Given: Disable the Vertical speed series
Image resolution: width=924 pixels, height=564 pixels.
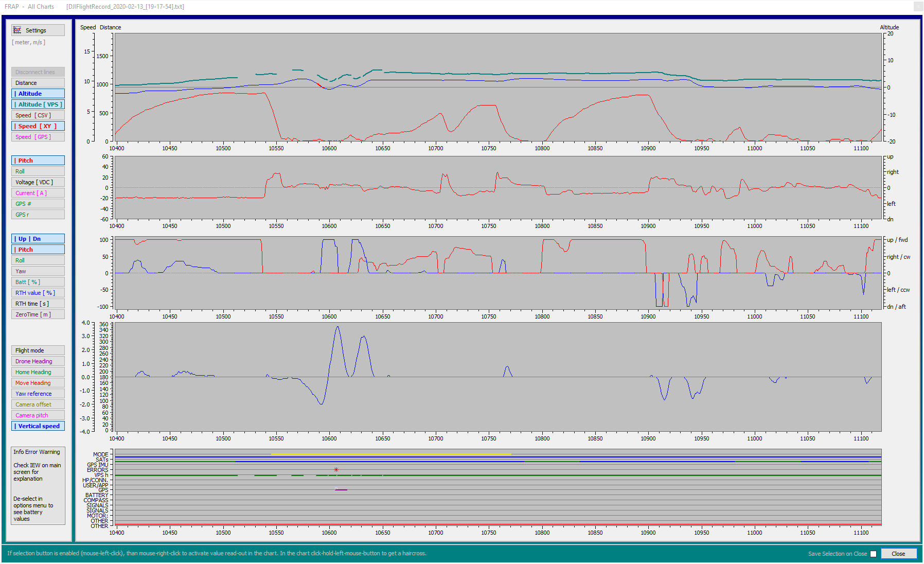Looking at the screenshot, I should coord(38,426).
